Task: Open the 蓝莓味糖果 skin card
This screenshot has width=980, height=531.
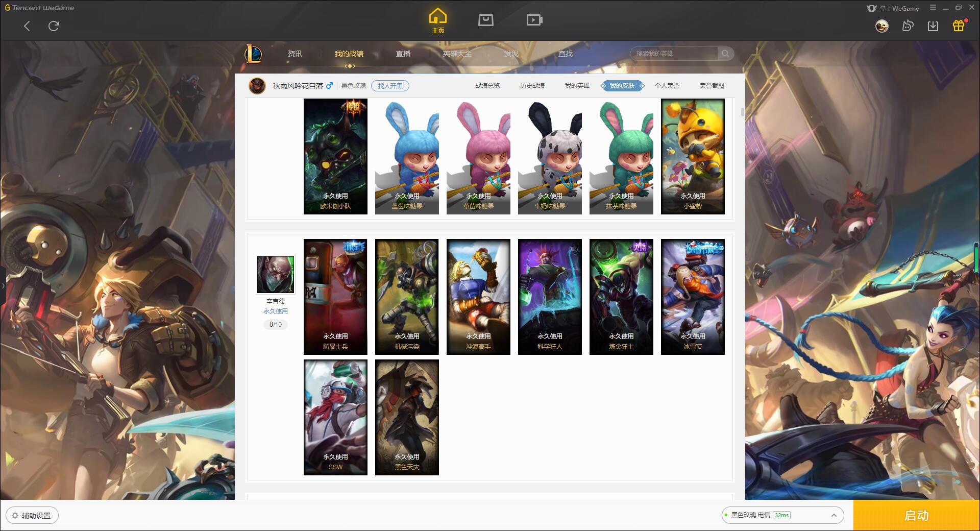Action: tap(407, 156)
